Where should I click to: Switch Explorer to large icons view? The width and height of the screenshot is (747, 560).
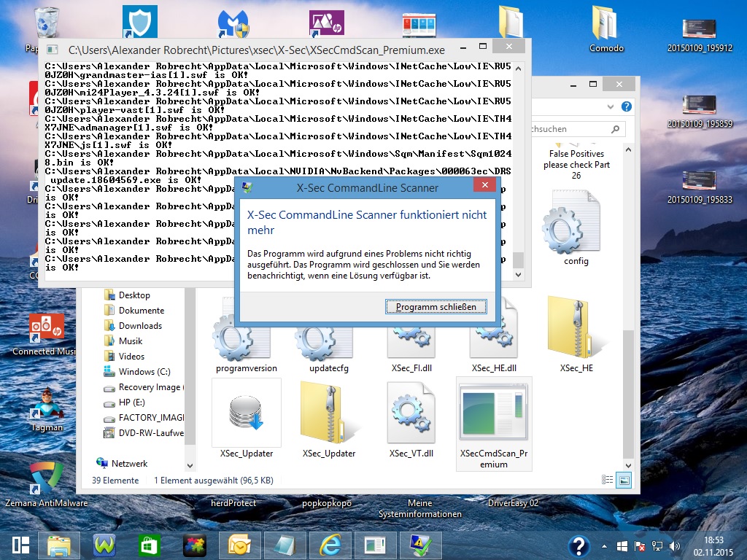coord(624,480)
